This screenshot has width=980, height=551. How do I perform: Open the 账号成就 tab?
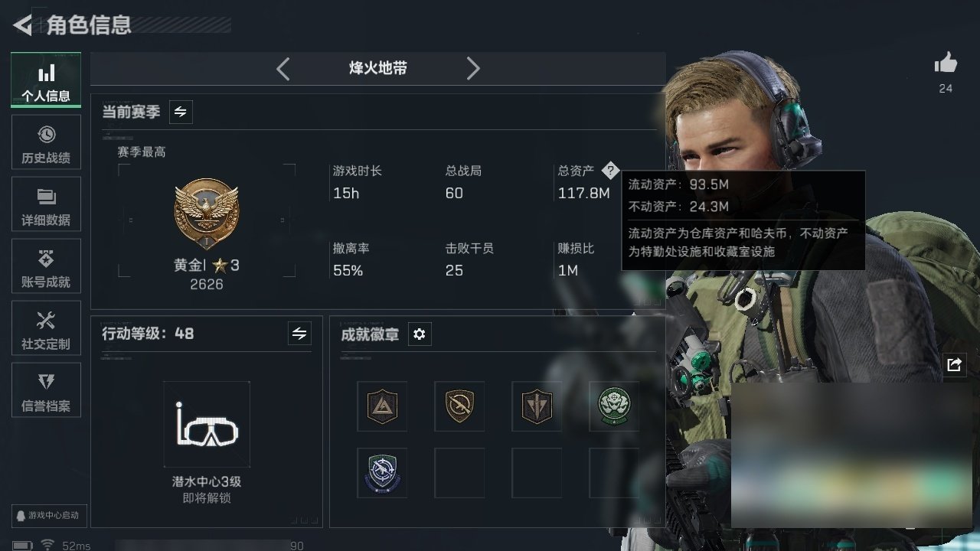click(x=46, y=269)
